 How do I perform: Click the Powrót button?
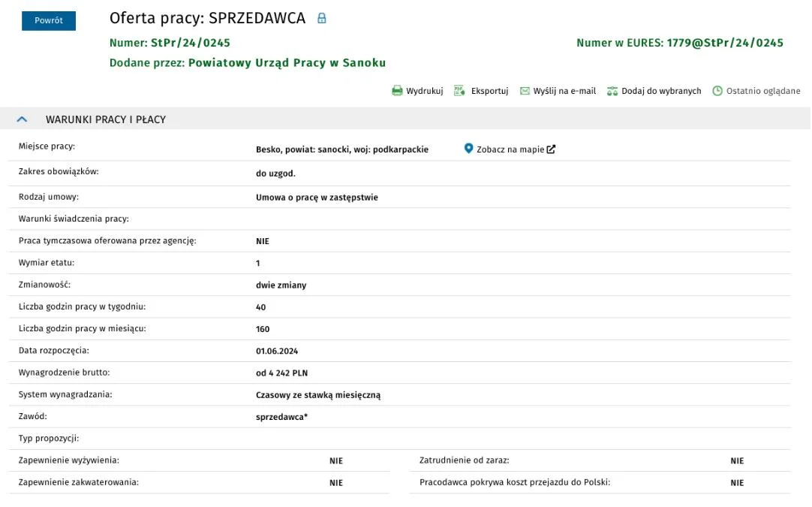click(49, 21)
